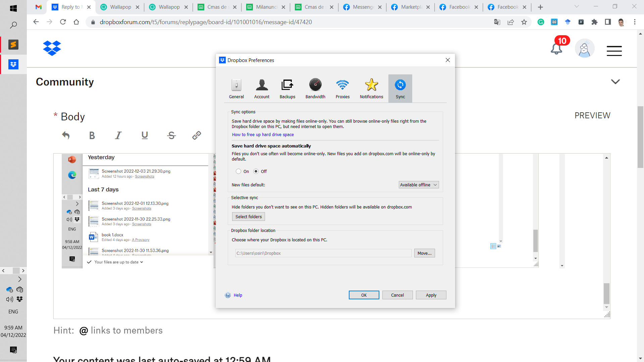644x362 pixels.
Task: Click the Dropbox logo on the forum page
Action: [52, 48]
